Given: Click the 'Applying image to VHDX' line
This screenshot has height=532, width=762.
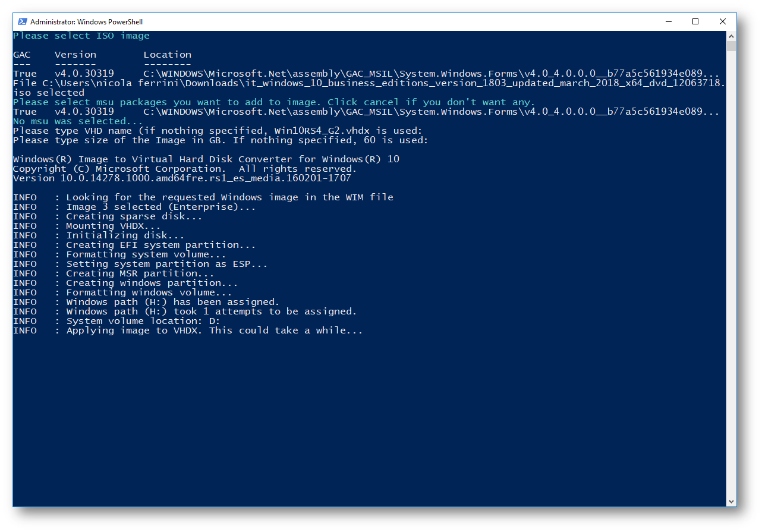Looking at the screenshot, I should pos(188,330).
